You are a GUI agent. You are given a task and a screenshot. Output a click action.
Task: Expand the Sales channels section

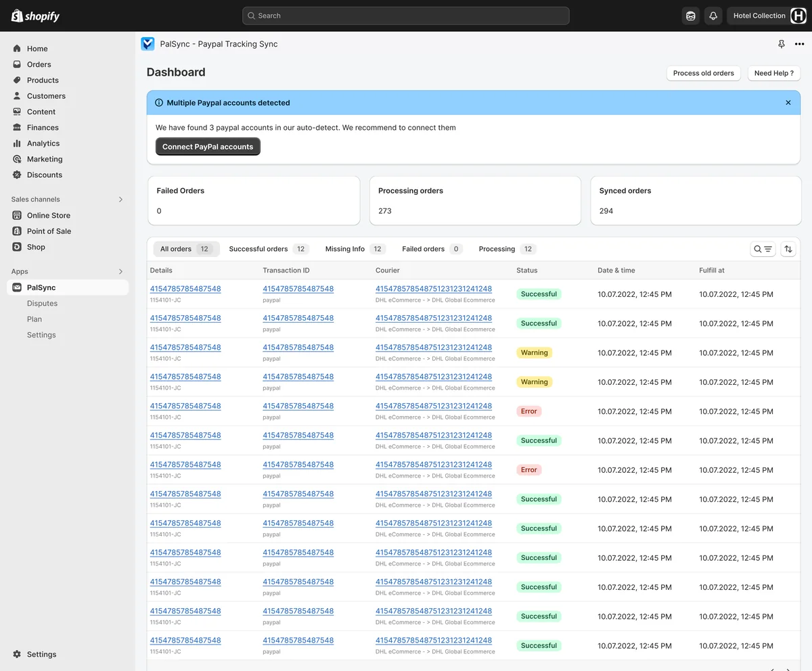(x=121, y=200)
